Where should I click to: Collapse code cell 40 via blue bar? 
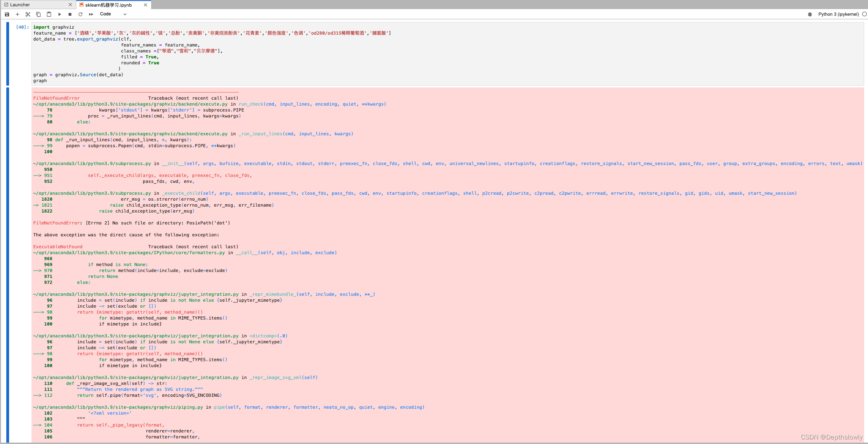point(8,54)
